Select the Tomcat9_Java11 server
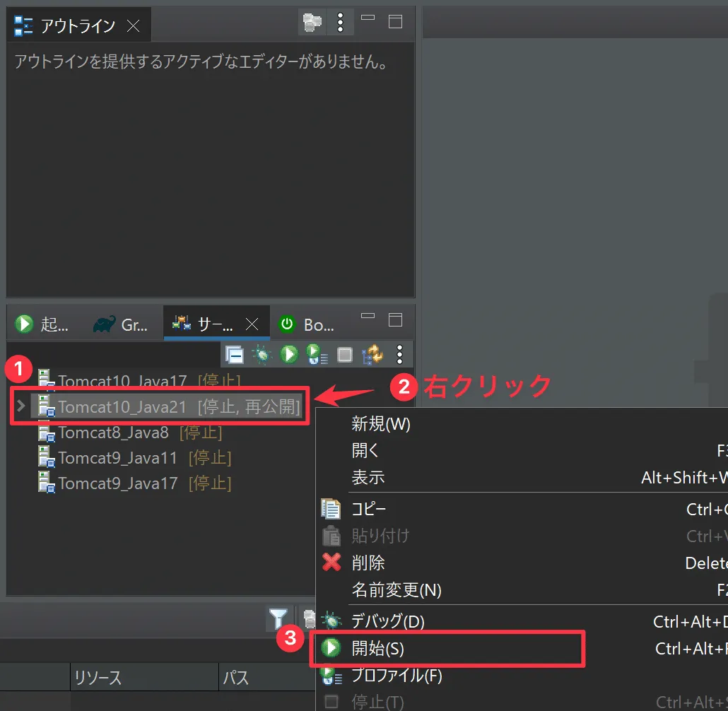This screenshot has height=711, width=728. (x=134, y=458)
